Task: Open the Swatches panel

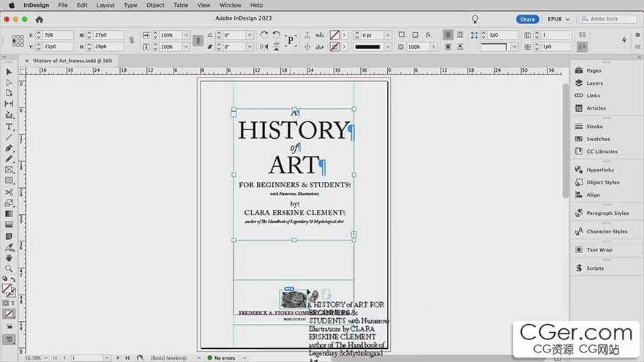Action: tap(598, 139)
